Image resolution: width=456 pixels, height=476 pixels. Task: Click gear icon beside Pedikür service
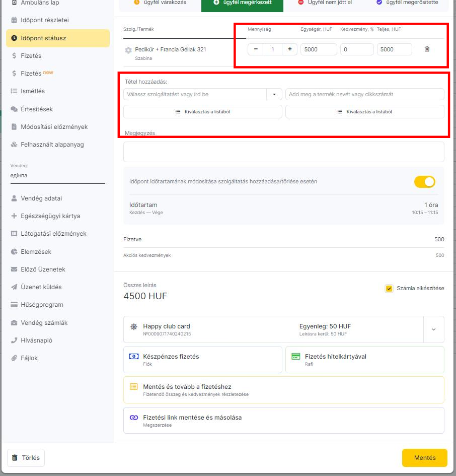point(128,50)
